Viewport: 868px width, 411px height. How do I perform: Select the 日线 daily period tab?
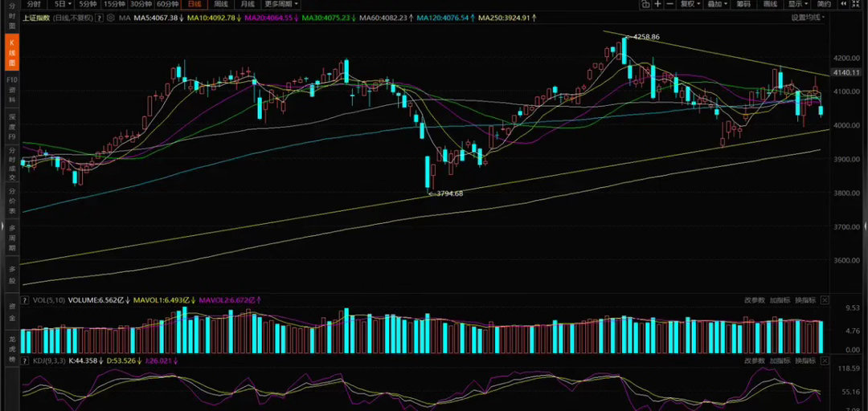click(x=195, y=4)
